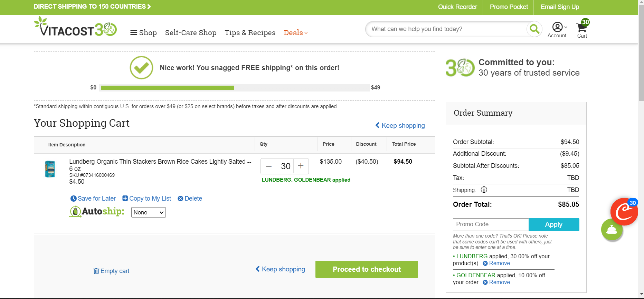Click Keep shopping above the cart table
Screen dimensions: 644x299
400,126
